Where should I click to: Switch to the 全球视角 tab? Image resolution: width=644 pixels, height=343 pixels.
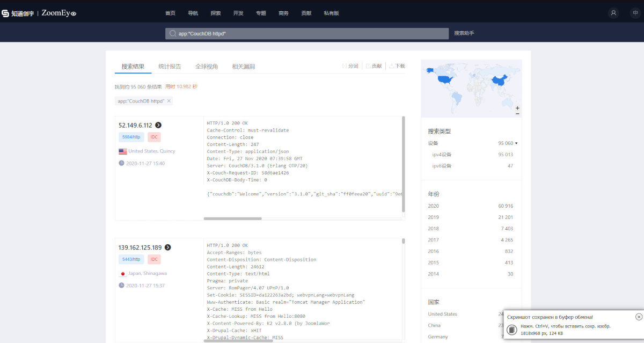[x=207, y=67]
